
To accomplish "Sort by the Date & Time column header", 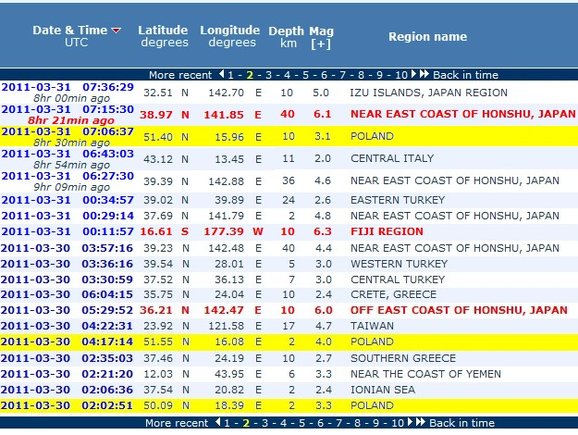I will pyautogui.click(x=70, y=30).
